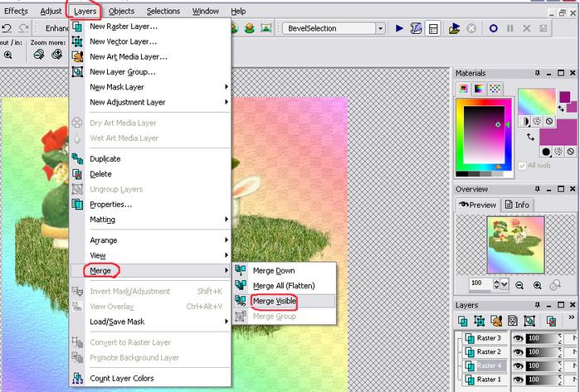Click the Run Multiple Scripts folder icon
The image size is (580, 392).
454,28
